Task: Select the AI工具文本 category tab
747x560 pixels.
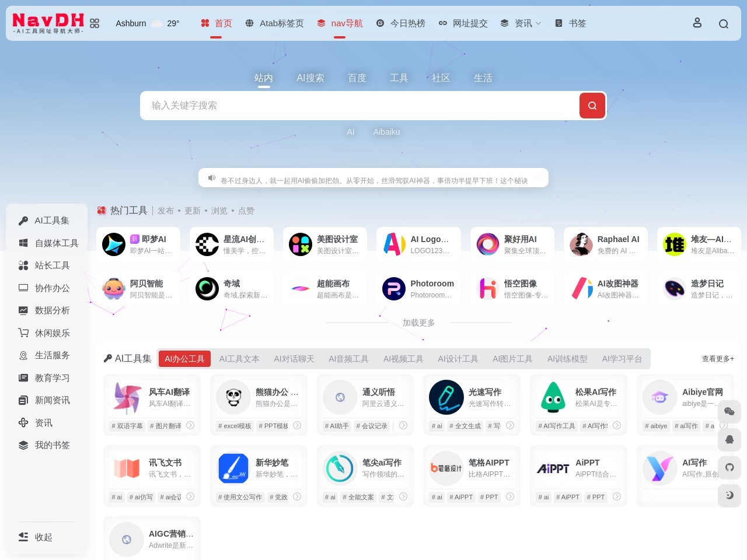Action: [x=239, y=359]
